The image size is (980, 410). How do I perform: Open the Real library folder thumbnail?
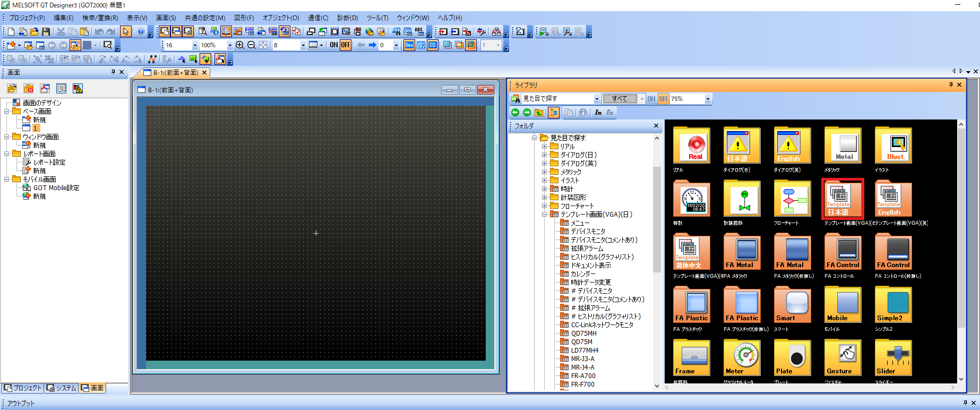point(692,146)
